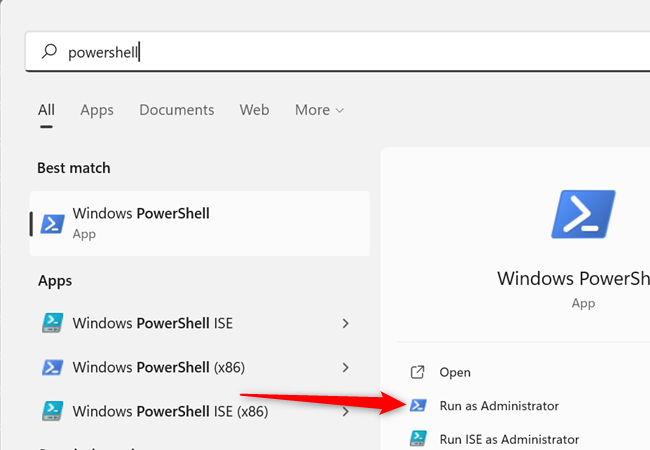Expand options for Windows PowerShell (x86)
The image size is (650, 450).
(x=345, y=368)
